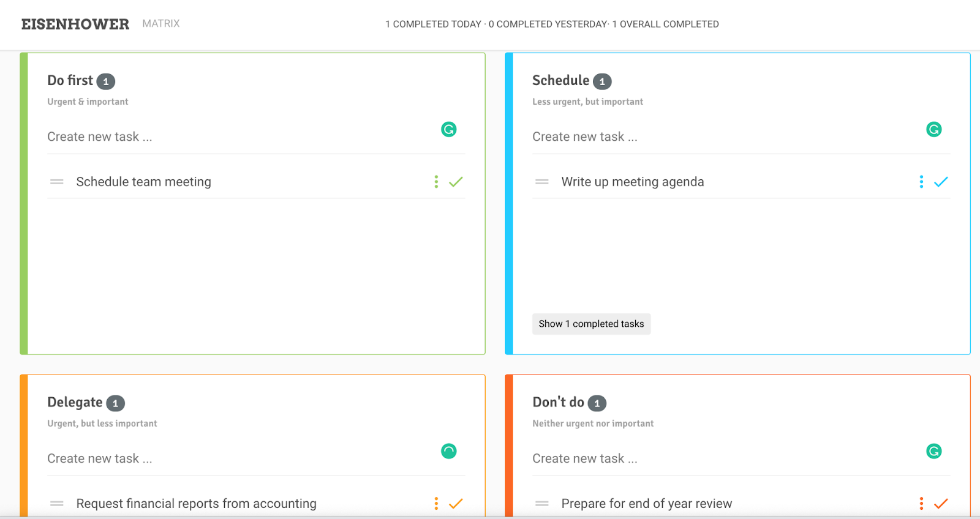
Task: Open the three-dot menu for Schedule team meeting
Action: [436, 181]
